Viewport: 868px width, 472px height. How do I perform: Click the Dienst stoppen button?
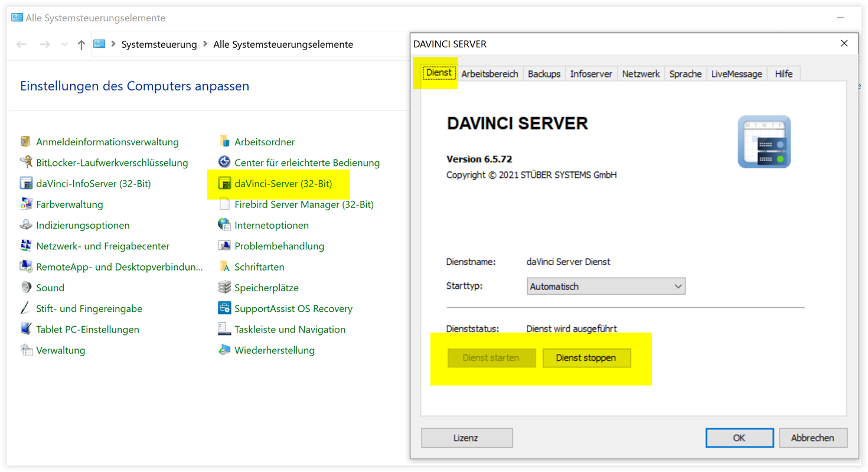point(586,358)
